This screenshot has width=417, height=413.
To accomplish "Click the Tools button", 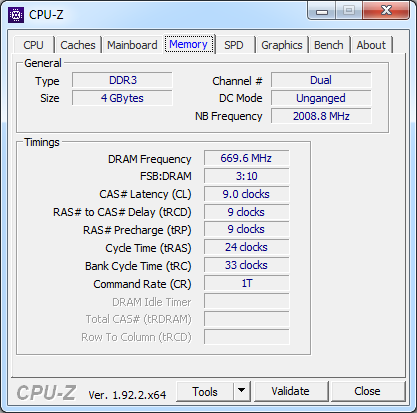I will pos(205,392).
